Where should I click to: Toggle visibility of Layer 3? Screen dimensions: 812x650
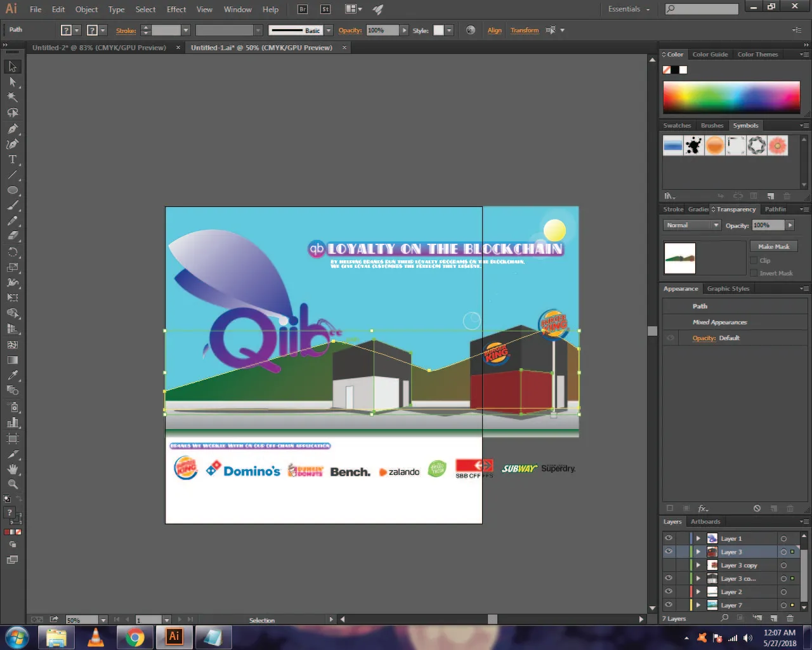coord(669,552)
